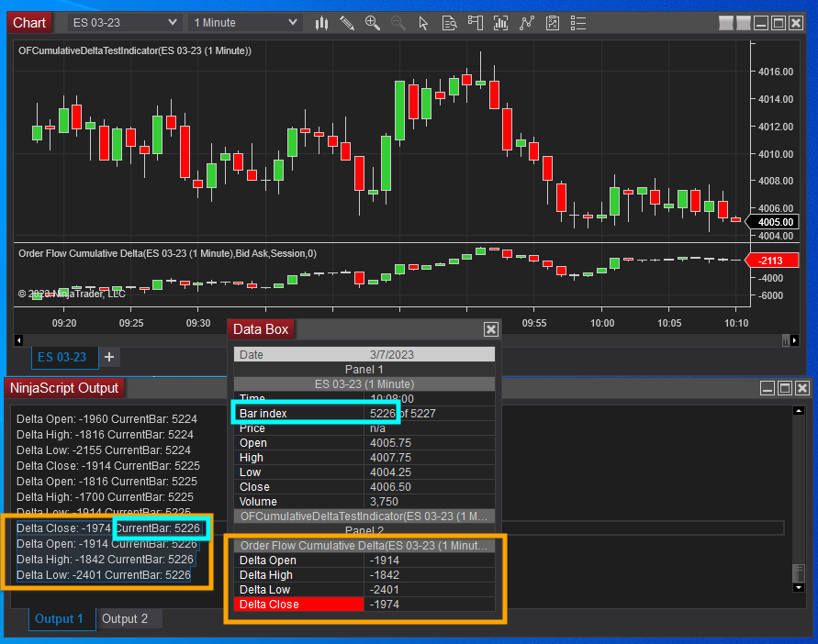Click the Chart window title label
818x644 pixels.
tap(29, 23)
